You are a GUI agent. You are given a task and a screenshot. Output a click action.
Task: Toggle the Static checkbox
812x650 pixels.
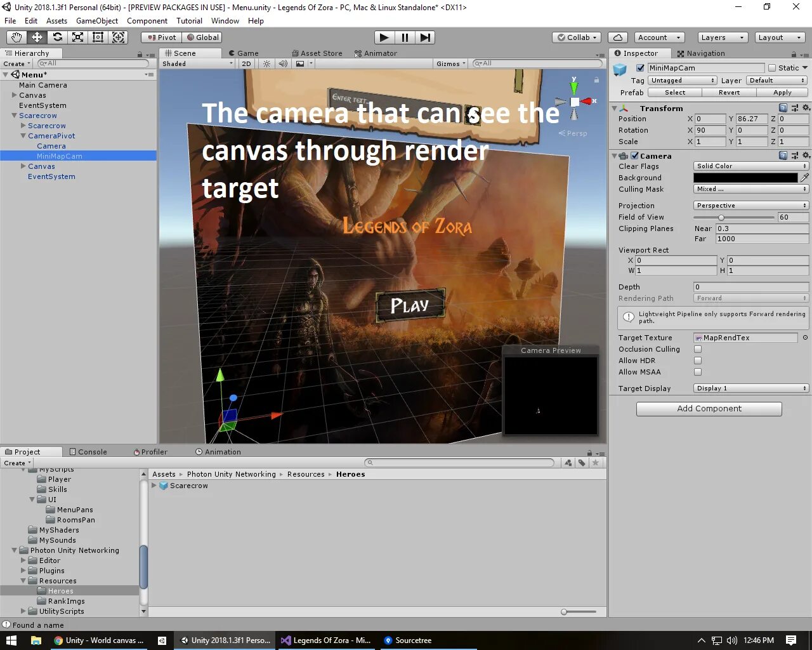coord(772,68)
